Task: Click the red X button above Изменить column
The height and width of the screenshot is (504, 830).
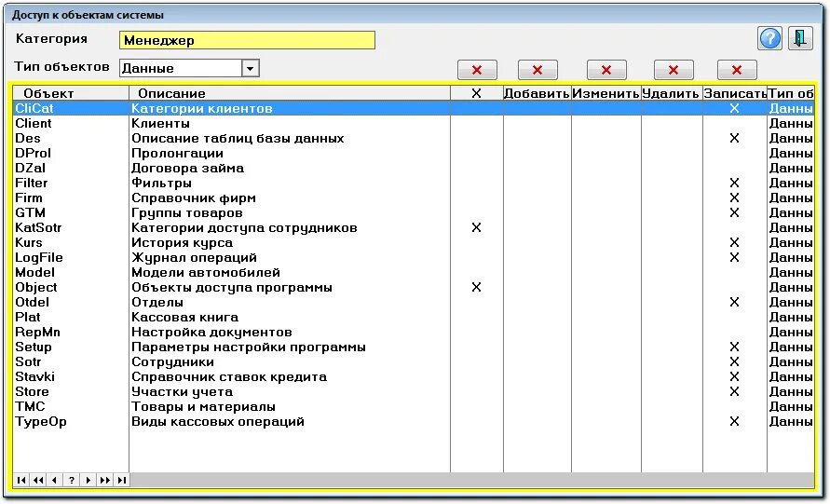Action: tap(606, 70)
